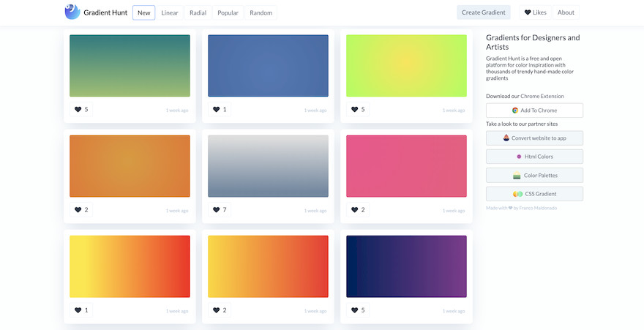This screenshot has height=330, width=644.
Task: Open the Likes page in header
Action: (x=535, y=12)
